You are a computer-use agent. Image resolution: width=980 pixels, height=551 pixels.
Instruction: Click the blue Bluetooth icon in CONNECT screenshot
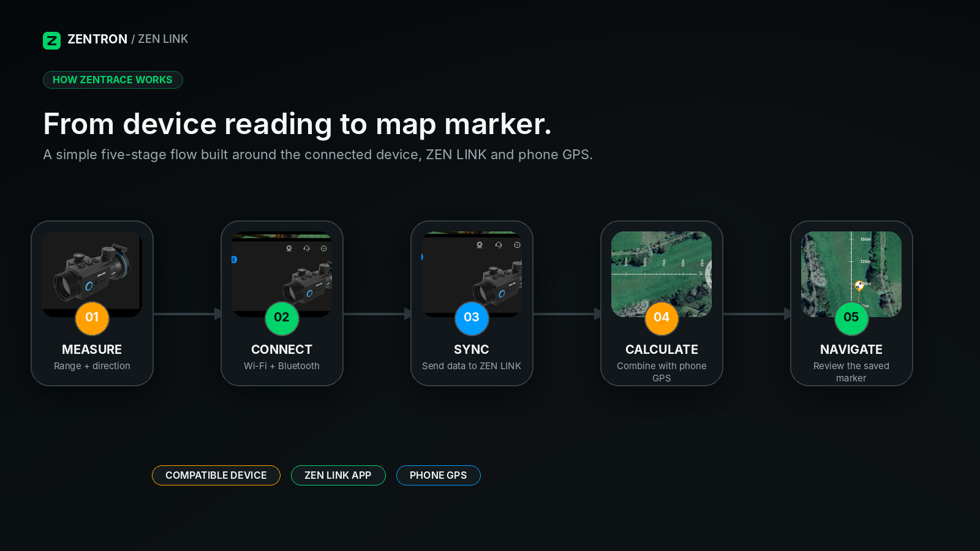coord(234,260)
